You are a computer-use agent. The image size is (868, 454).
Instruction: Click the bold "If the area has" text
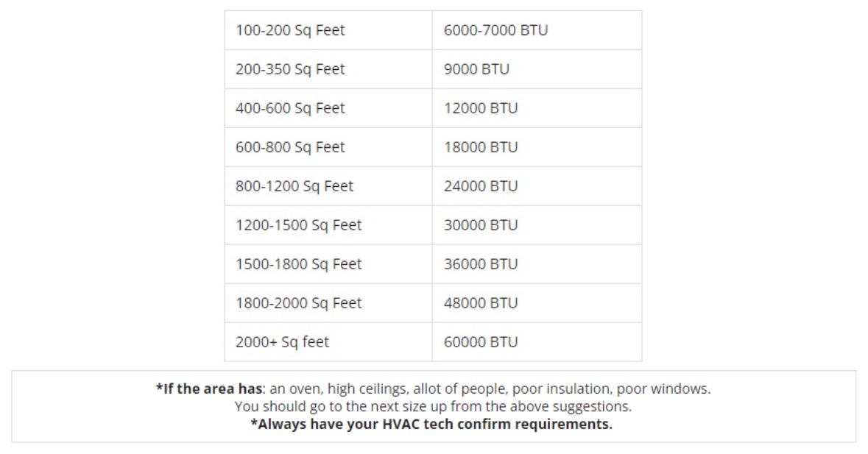pos(209,389)
